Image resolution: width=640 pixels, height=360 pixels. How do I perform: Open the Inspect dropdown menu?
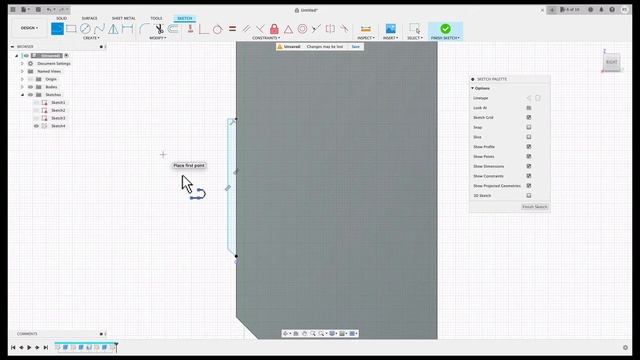point(366,38)
